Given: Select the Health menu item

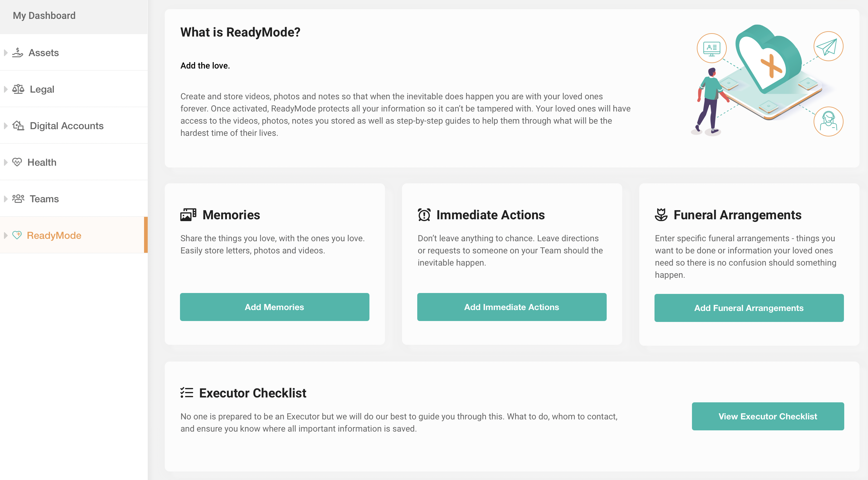Looking at the screenshot, I should (x=42, y=162).
